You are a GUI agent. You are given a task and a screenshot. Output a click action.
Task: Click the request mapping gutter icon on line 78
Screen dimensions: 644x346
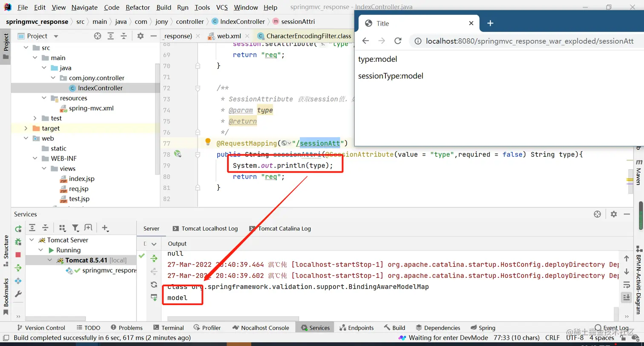[178, 154]
